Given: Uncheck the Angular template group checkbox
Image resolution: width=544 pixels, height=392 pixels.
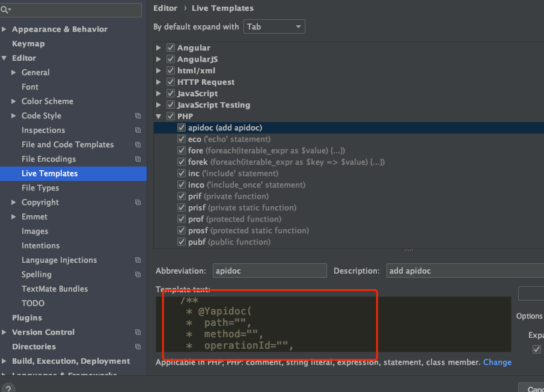Looking at the screenshot, I should click(170, 47).
